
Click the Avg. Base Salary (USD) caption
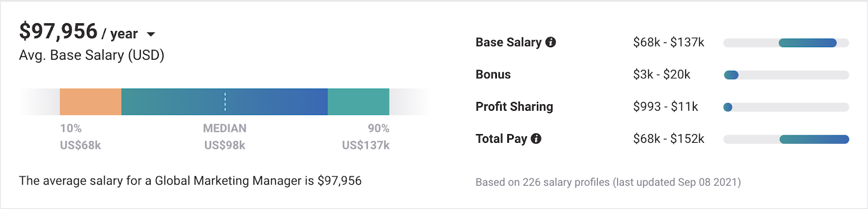(92, 55)
